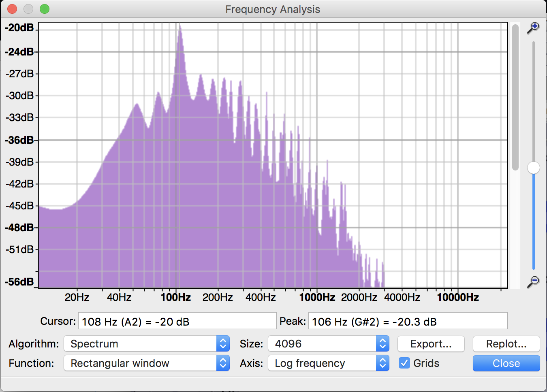Click the blue Close button
The image size is (547, 392).
(x=506, y=363)
